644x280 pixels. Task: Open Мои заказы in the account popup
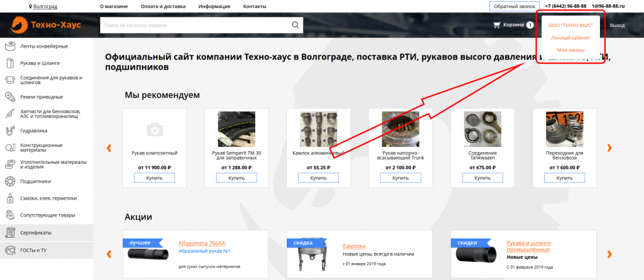[570, 50]
